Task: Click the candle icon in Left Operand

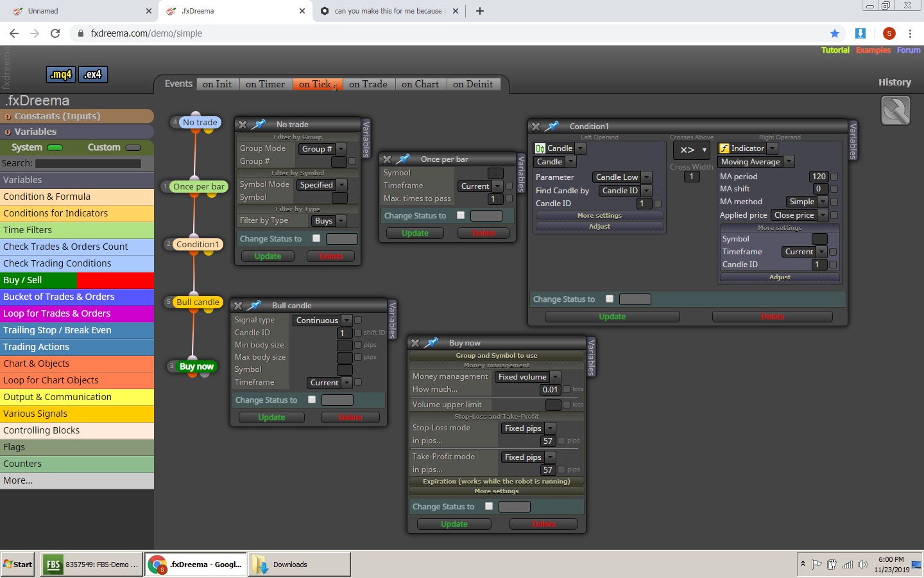Action: click(540, 148)
